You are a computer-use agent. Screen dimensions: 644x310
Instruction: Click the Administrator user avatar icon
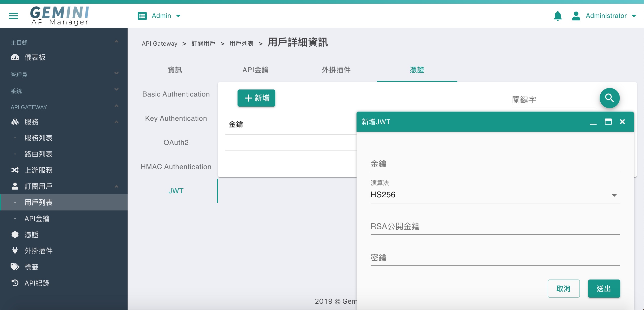pos(576,16)
